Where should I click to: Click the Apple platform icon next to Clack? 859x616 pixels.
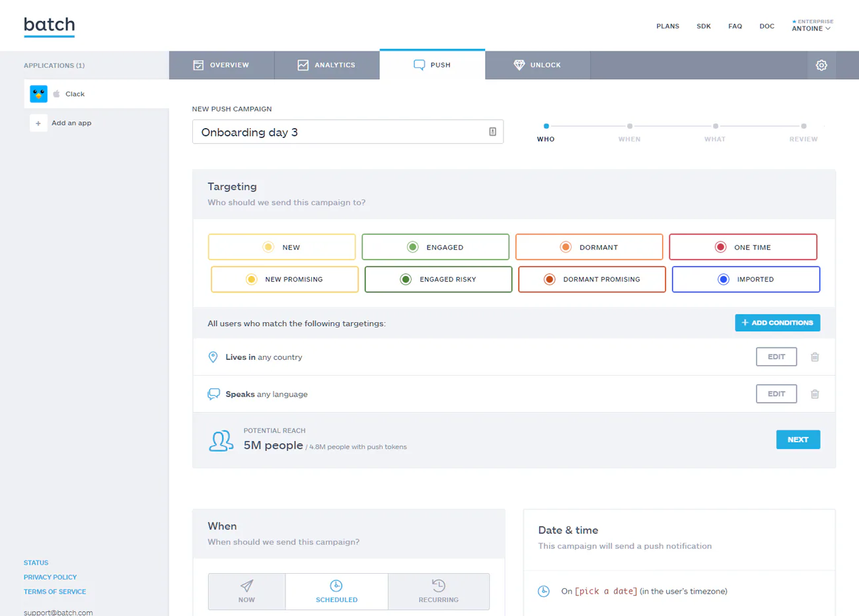coord(57,94)
